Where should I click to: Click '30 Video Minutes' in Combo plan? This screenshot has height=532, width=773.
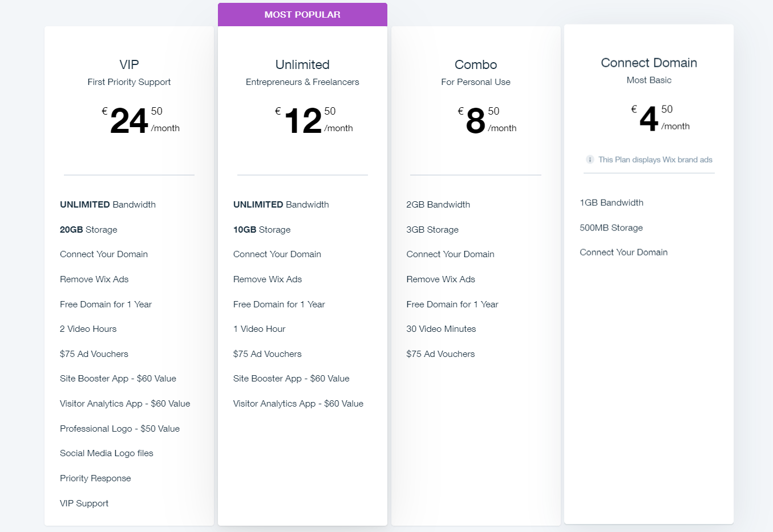pos(441,328)
